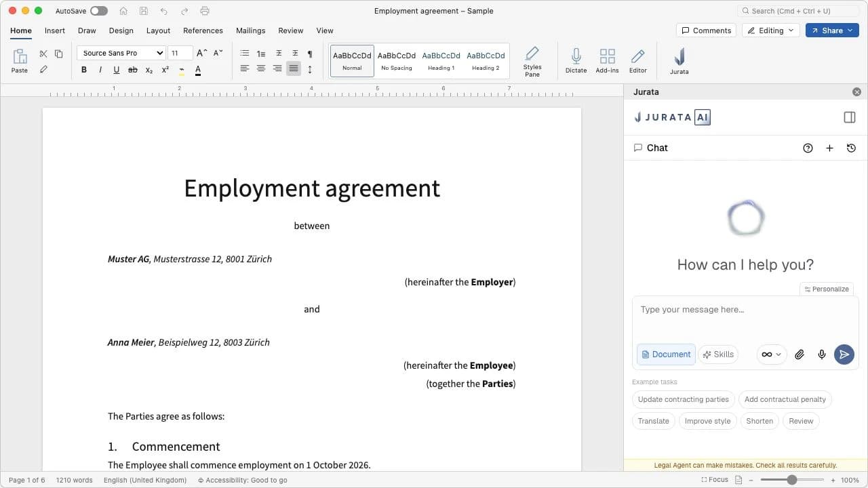The height and width of the screenshot is (488, 868).
Task: Switch to the Layout tab
Action: pyautogui.click(x=158, y=30)
